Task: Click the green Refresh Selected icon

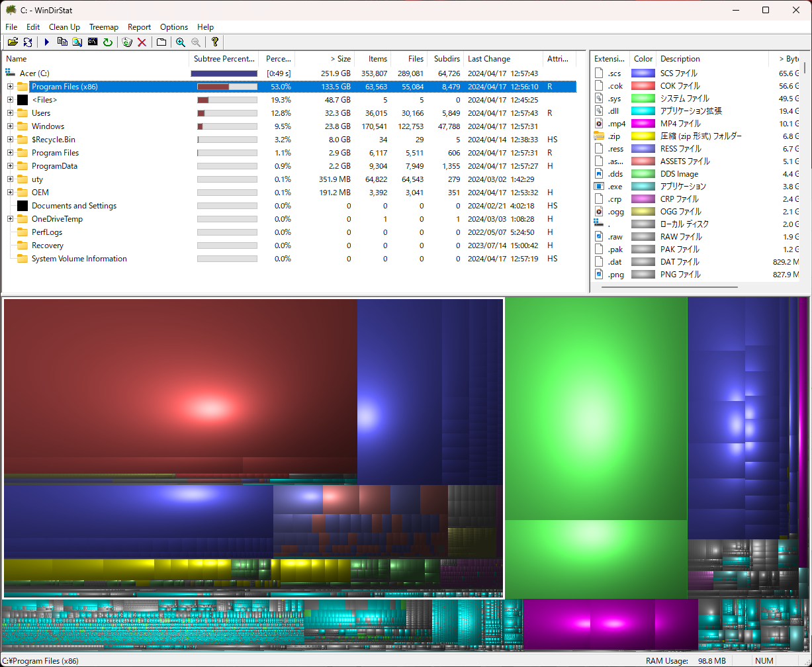Action: click(x=108, y=42)
